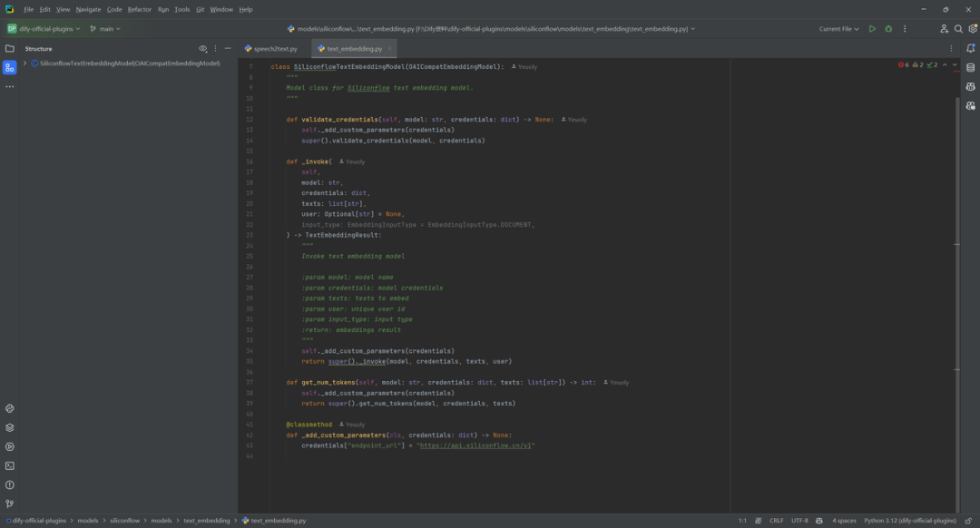Image resolution: width=980 pixels, height=528 pixels.
Task: Click the crossed-out icon beside CRLF
Action: (758, 521)
